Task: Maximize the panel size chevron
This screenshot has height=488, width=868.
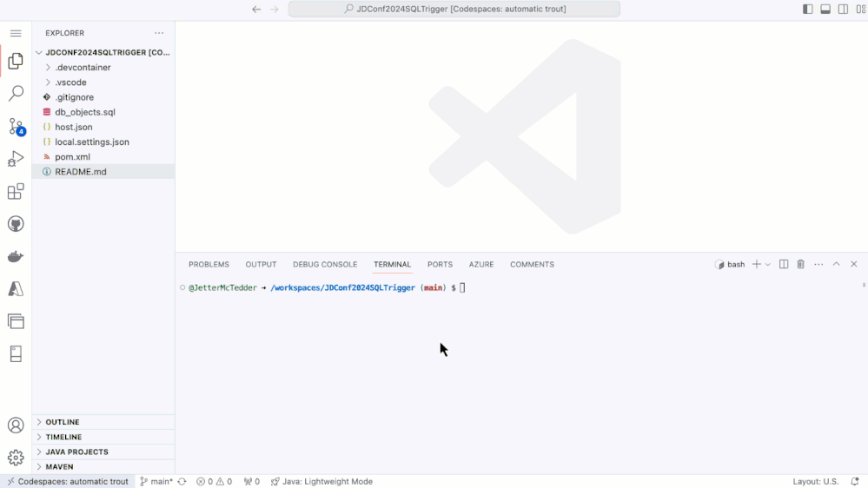Action: [x=837, y=264]
